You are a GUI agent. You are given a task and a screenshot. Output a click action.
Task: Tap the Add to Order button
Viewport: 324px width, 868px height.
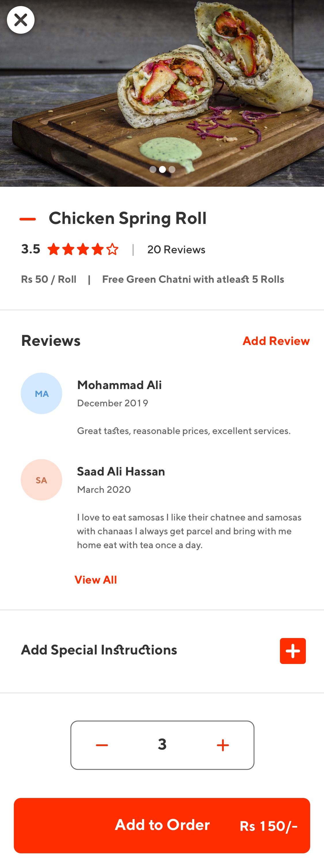tap(162, 825)
